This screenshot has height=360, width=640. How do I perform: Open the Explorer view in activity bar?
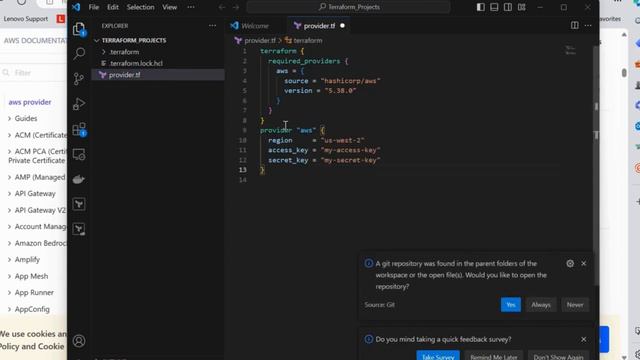tap(79, 29)
